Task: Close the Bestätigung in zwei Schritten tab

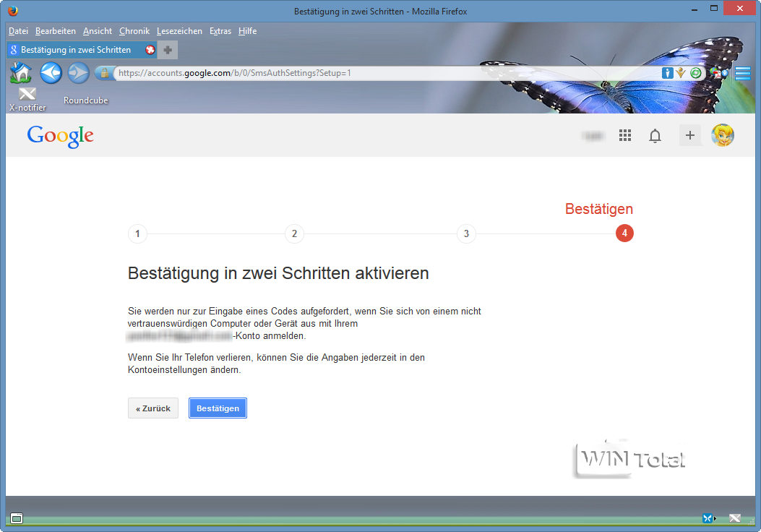Action: [x=150, y=50]
